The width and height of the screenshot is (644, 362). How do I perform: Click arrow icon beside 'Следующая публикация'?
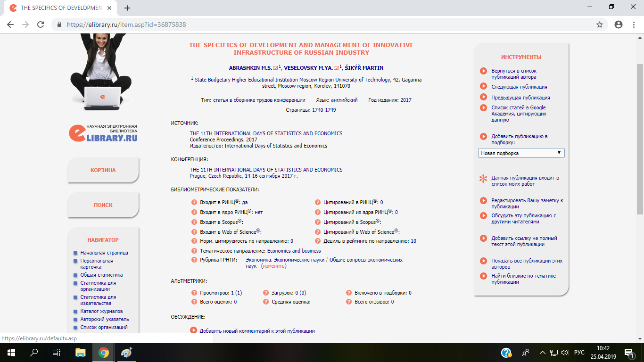483,86
